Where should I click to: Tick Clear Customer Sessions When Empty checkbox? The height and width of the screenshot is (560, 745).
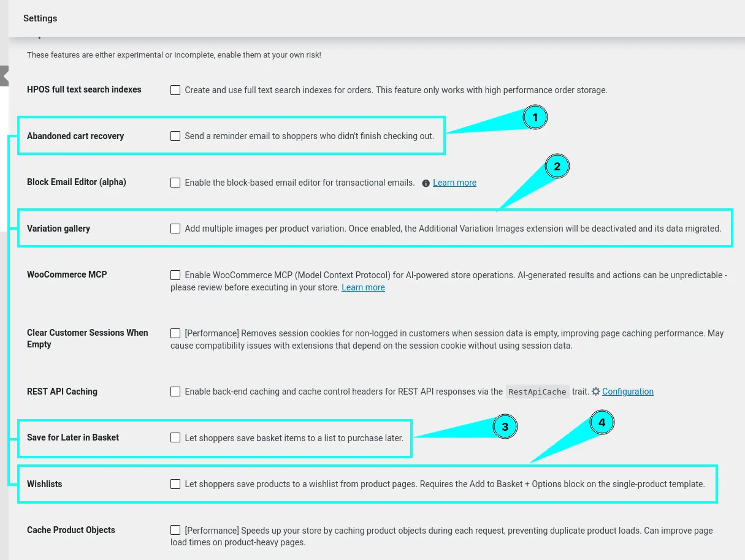175,333
